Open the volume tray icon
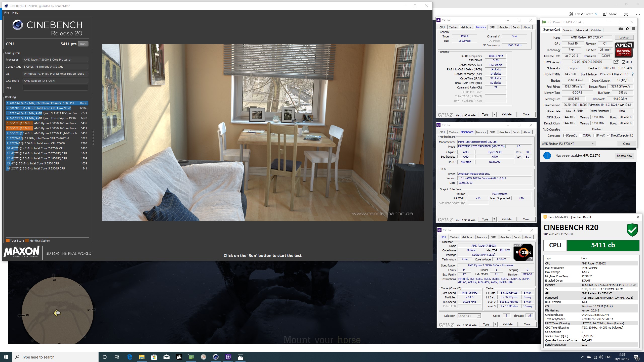Image resolution: width=644 pixels, height=362 pixels. 601,357
